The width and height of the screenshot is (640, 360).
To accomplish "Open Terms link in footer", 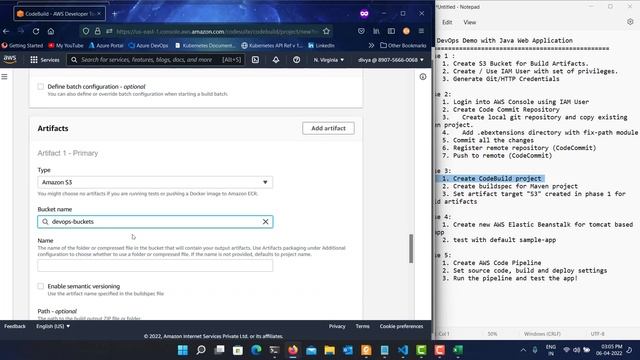I will point(362,326).
